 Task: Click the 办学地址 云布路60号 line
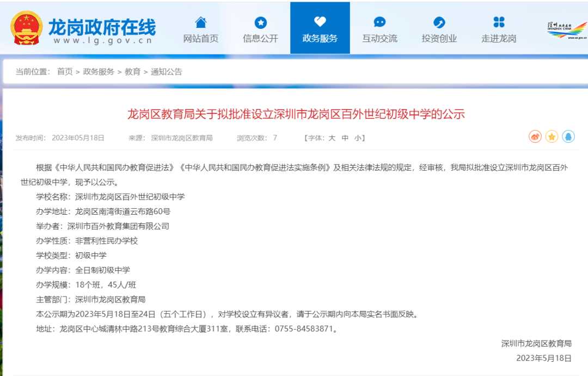point(103,211)
